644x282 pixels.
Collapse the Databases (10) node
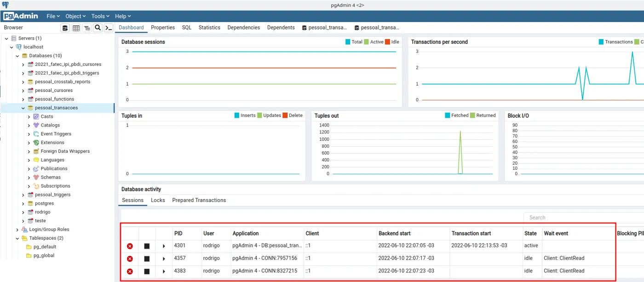pyautogui.click(x=17, y=56)
